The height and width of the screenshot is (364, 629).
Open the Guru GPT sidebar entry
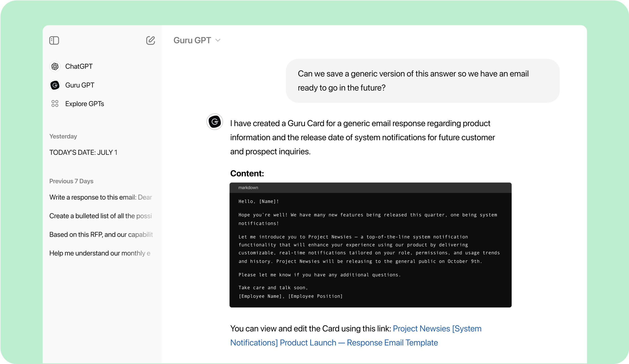pyautogui.click(x=80, y=85)
